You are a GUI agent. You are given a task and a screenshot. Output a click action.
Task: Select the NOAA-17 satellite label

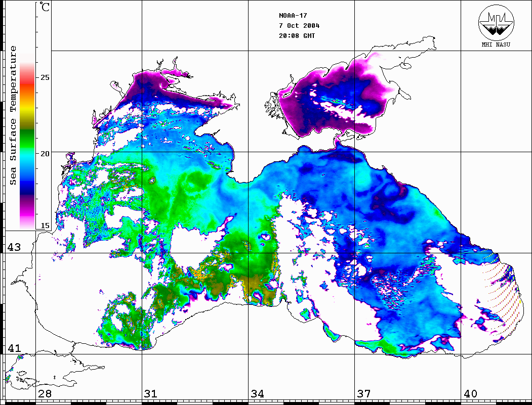pyautogui.click(x=292, y=16)
